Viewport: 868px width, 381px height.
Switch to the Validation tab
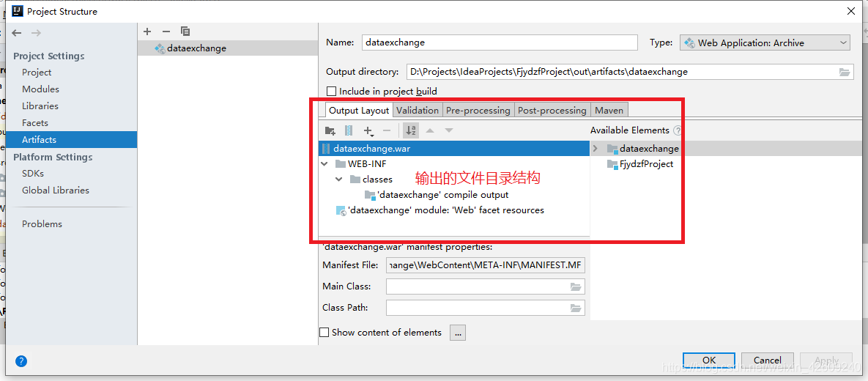click(418, 110)
